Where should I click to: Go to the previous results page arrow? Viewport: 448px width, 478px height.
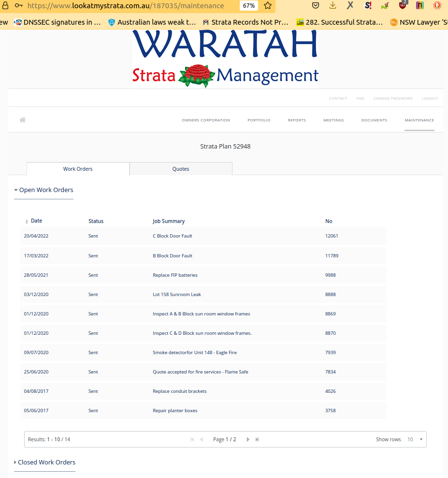(202, 439)
